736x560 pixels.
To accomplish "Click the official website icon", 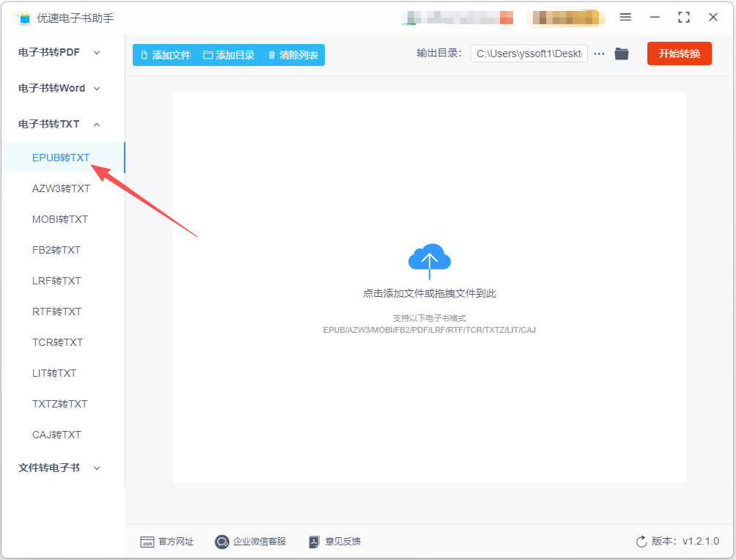I will (147, 542).
